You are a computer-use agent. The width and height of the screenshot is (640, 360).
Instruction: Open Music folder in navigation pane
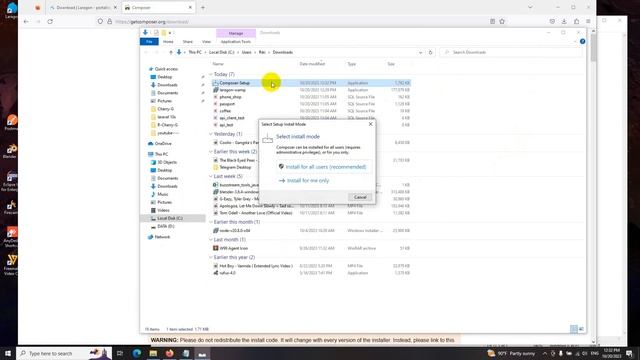[x=162, y=194]
